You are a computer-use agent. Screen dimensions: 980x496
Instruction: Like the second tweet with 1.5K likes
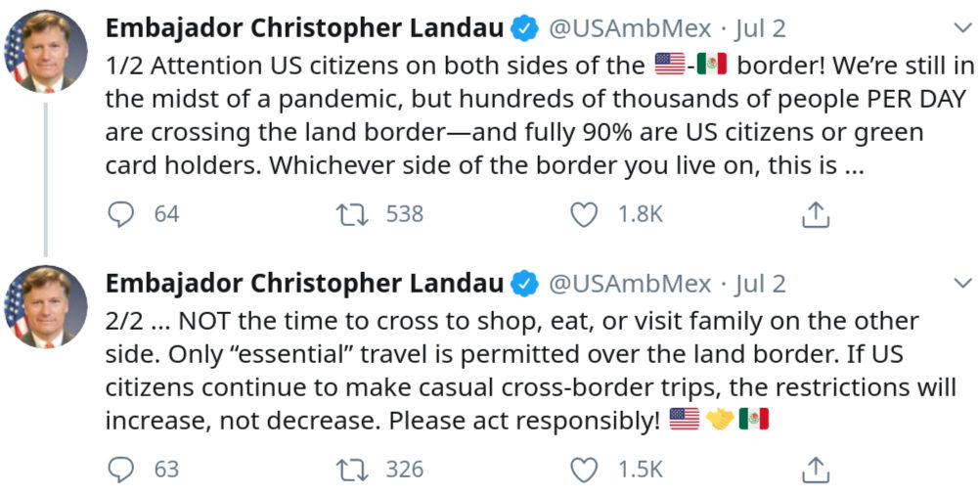click(584, 470)
